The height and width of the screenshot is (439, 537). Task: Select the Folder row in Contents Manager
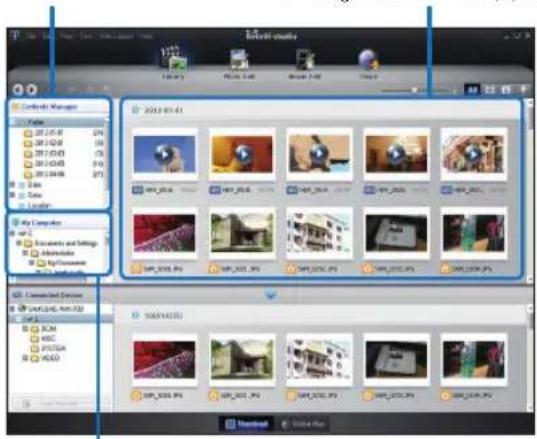click(x=58, y=122)
